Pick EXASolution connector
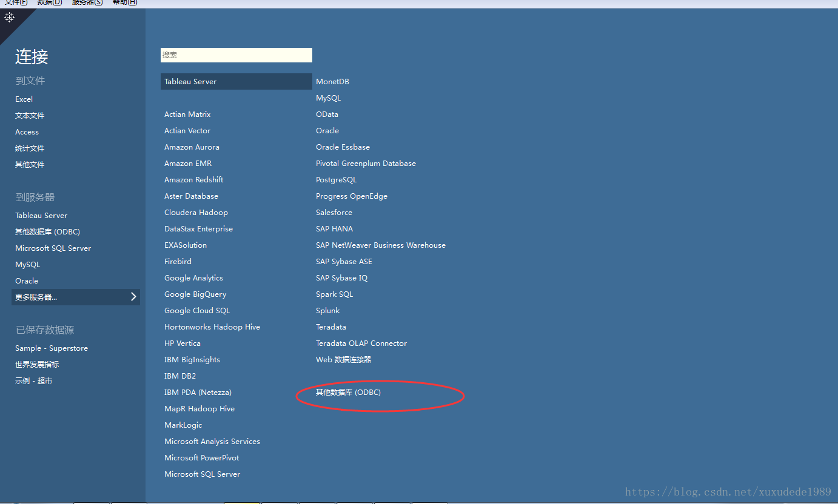 pos(186,245)
